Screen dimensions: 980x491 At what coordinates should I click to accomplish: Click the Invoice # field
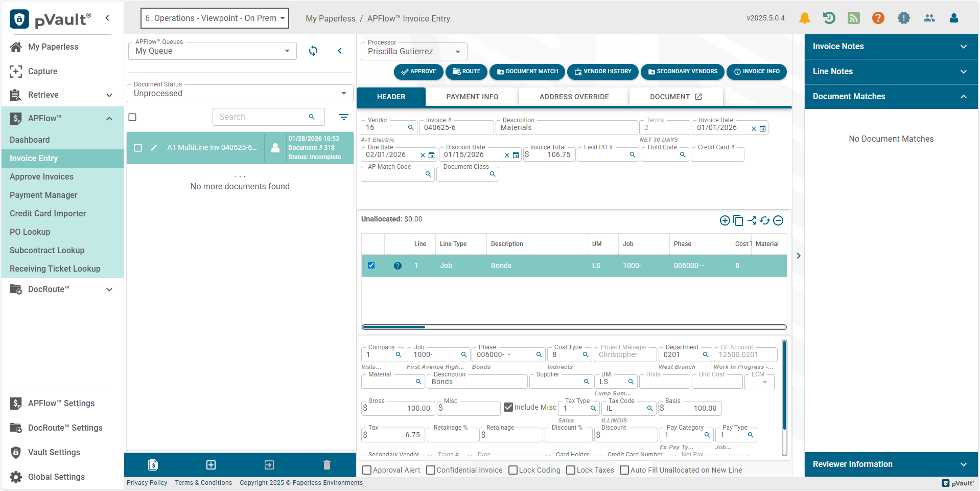coord(456,128)
